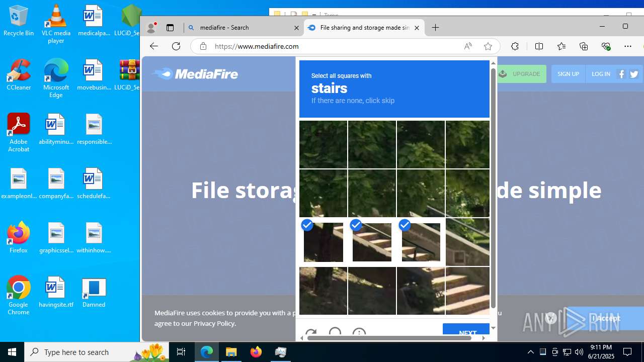Switch to File sharing and storage tab

click(x=364, y=28)
